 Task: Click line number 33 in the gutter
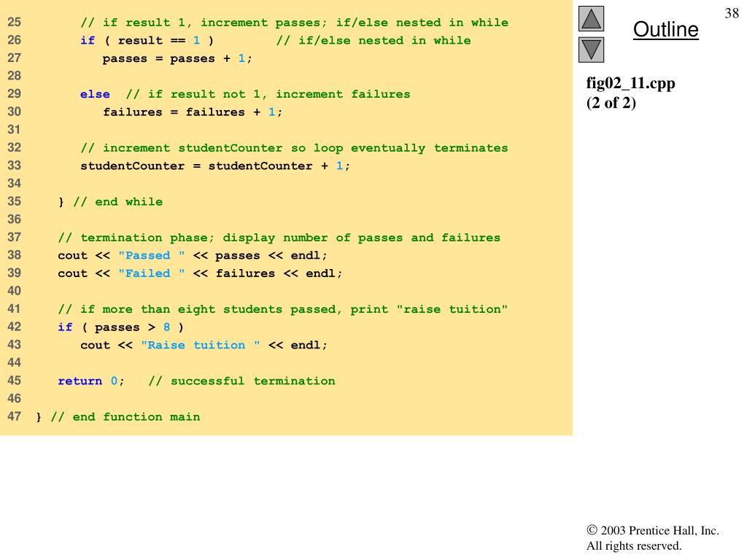[x=15, y=166]
